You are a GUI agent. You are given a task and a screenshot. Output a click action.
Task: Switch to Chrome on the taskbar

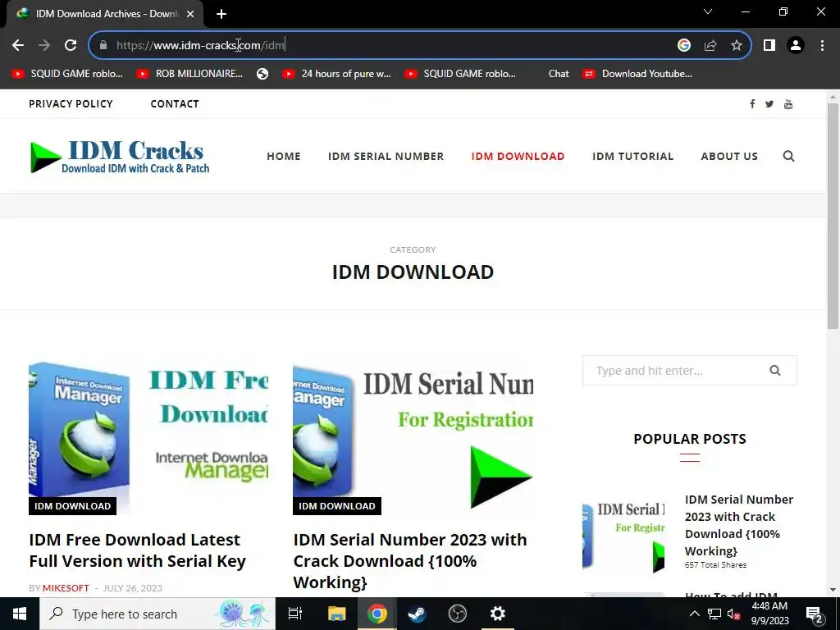[377, 614]
